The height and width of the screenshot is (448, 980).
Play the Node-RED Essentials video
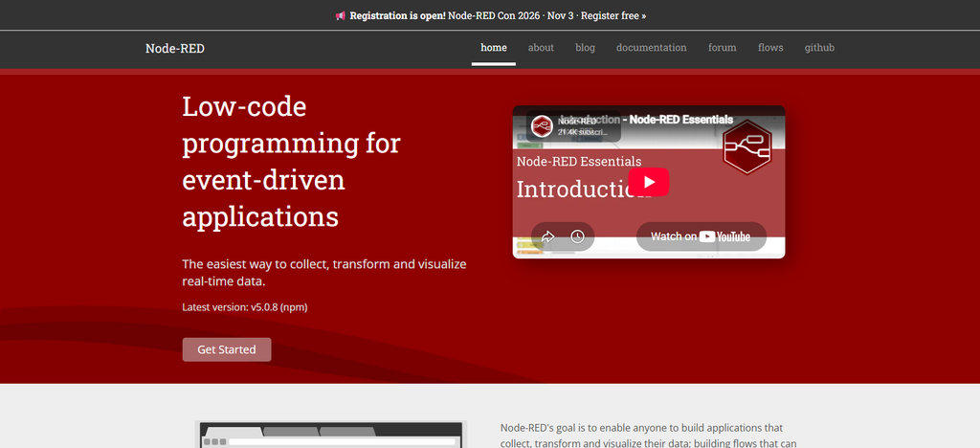tap(649, 182)
